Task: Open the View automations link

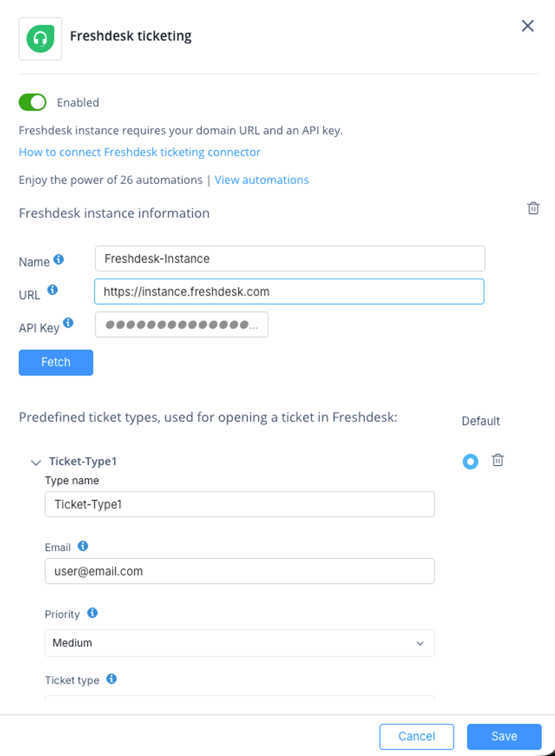Action: [x=262, y=180]
